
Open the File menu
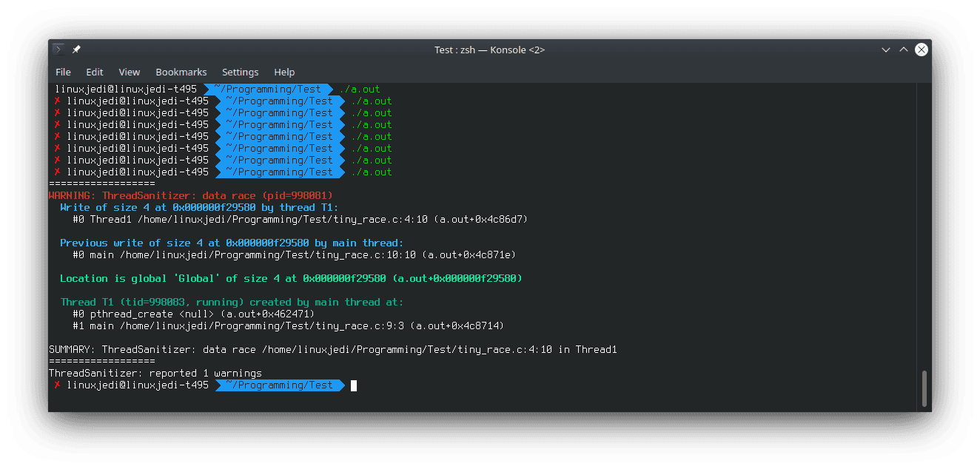pos(63,72)
